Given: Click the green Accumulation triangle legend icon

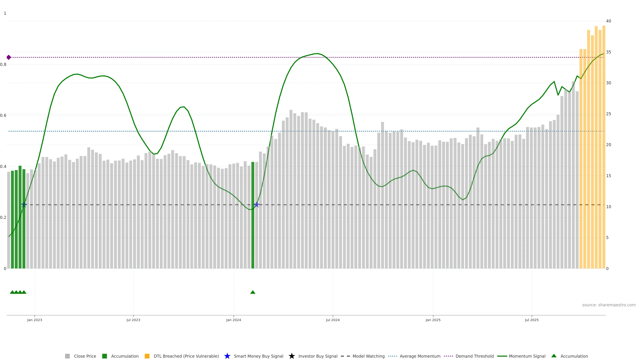Looking at the screenshot, I should coord(554,356).
